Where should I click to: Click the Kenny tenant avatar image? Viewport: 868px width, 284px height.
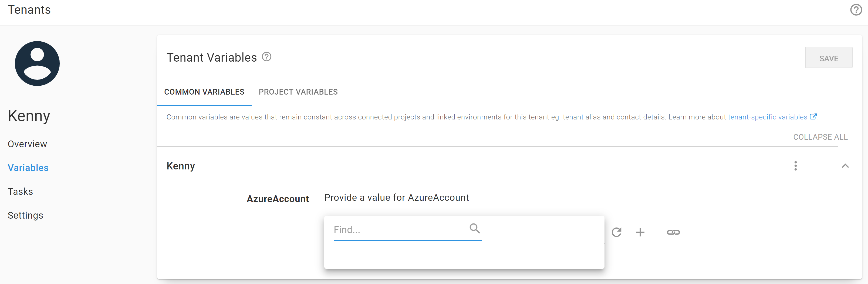pos(37,64)
